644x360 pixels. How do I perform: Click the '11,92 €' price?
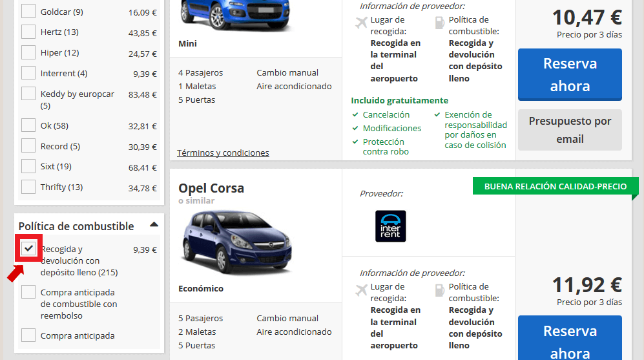587,285
